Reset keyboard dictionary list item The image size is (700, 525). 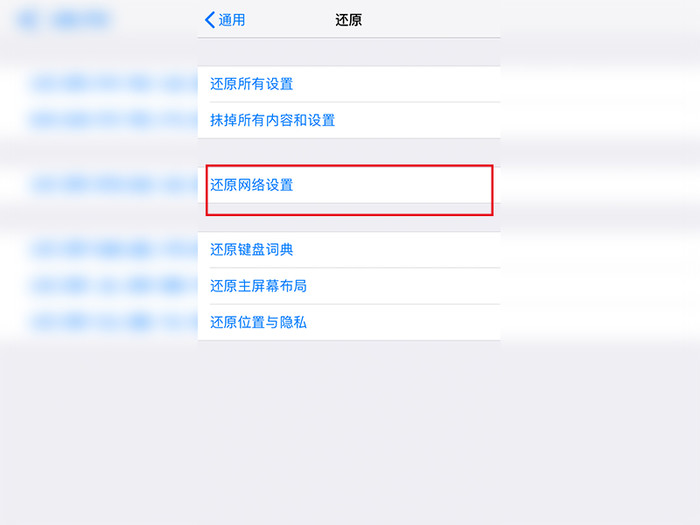(349, 250)
